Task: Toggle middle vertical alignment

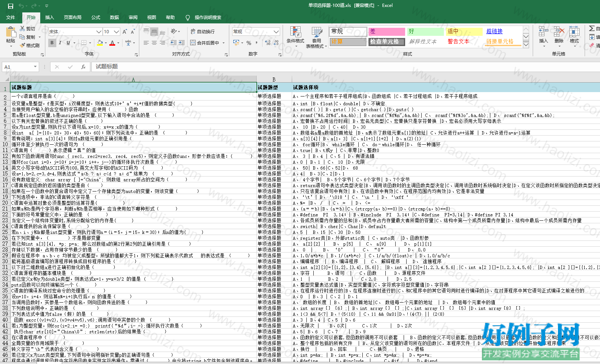Action: click(154, 31)
